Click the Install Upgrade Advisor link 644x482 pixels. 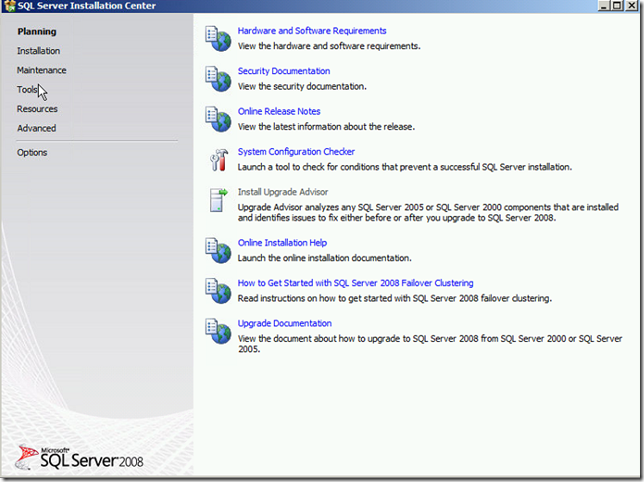coord(283,192)
